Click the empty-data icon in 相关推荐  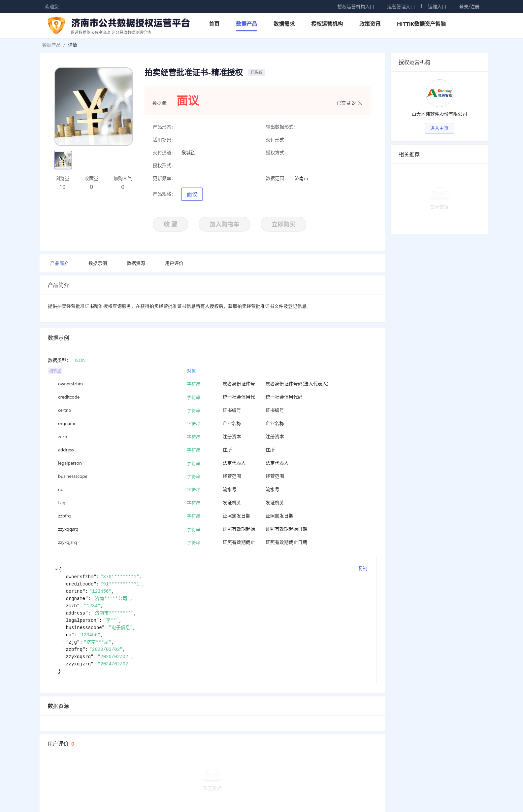tap(439, 194)
